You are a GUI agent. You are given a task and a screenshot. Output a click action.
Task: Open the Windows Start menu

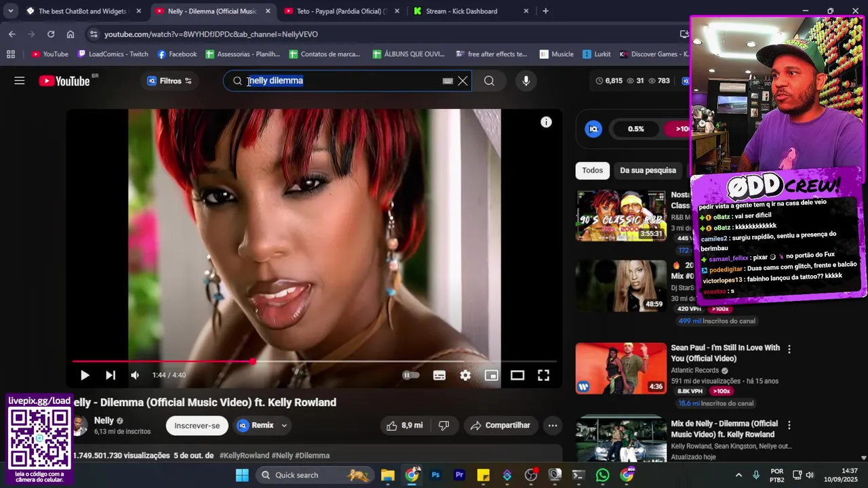pyautogui.click(x=242, y=475)
